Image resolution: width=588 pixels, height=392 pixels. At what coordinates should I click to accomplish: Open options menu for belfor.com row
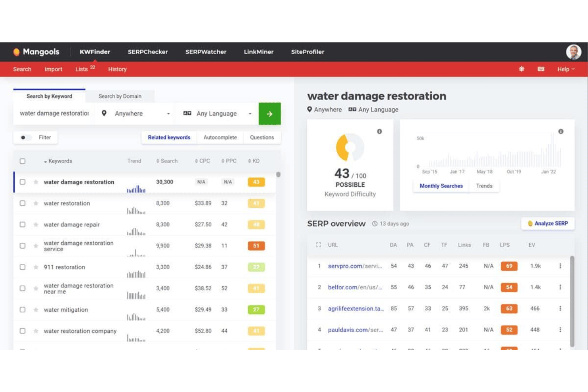pos(560,287)
